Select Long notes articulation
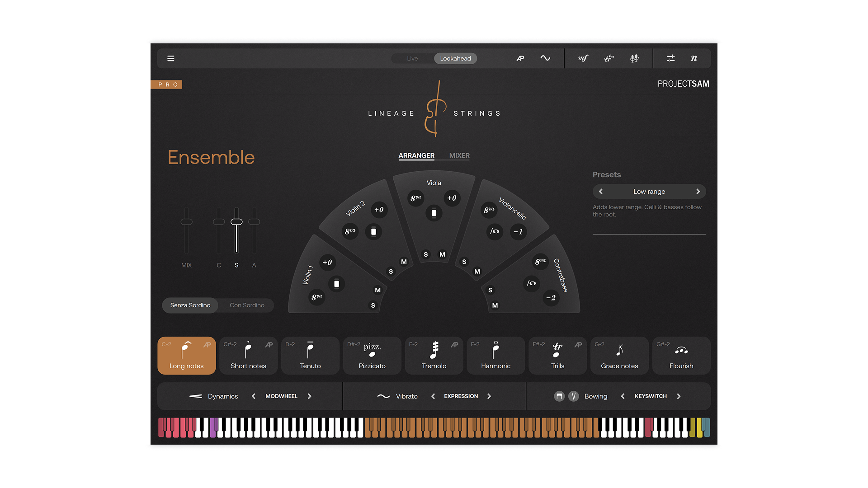 tap(187, 356)
